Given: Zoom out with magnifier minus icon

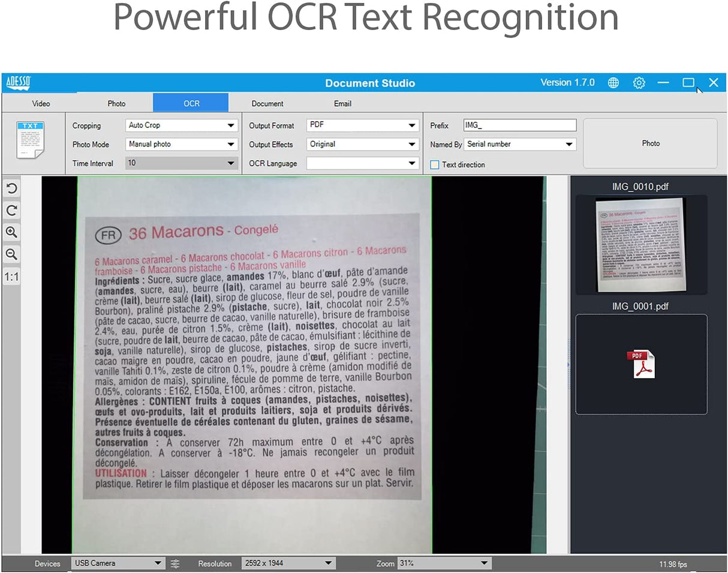Looking at the screenshot, I should [x=11, y=254].
